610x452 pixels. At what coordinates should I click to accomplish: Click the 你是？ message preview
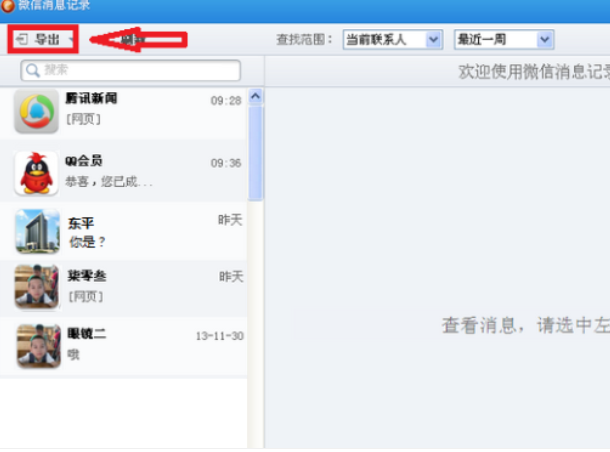click(x=87, y=242)
